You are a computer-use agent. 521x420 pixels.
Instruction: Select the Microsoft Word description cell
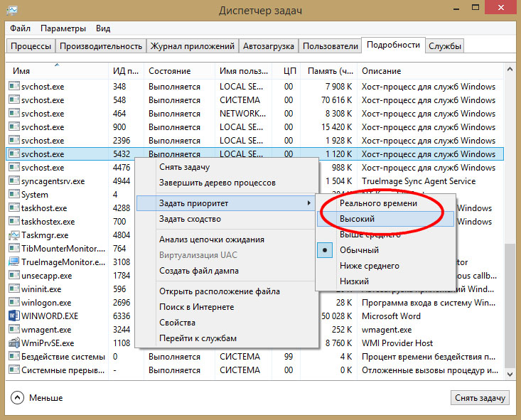pyautogui.click(x=391, y=316)
